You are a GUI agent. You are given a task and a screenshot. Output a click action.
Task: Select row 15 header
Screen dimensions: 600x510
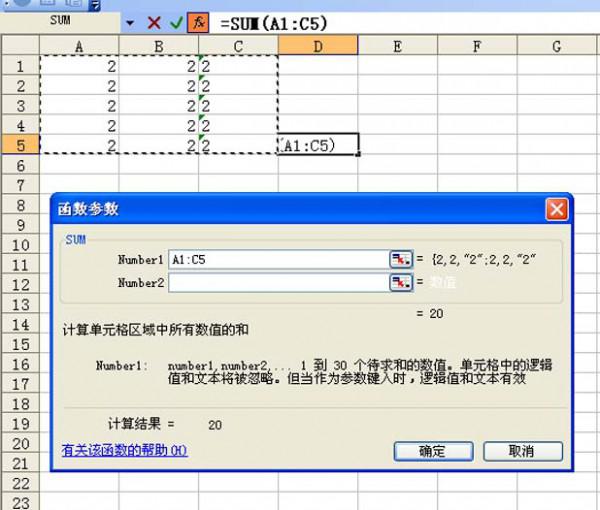(x=20, y=344)
